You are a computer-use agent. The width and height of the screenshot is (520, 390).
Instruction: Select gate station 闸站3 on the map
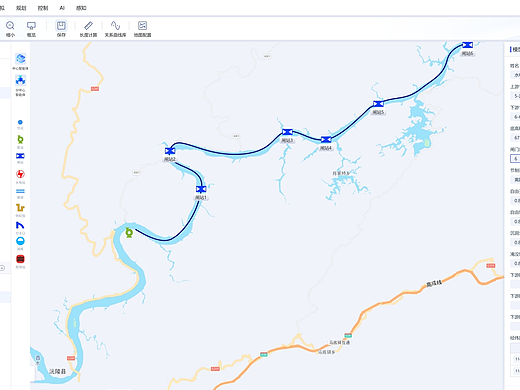287,132
